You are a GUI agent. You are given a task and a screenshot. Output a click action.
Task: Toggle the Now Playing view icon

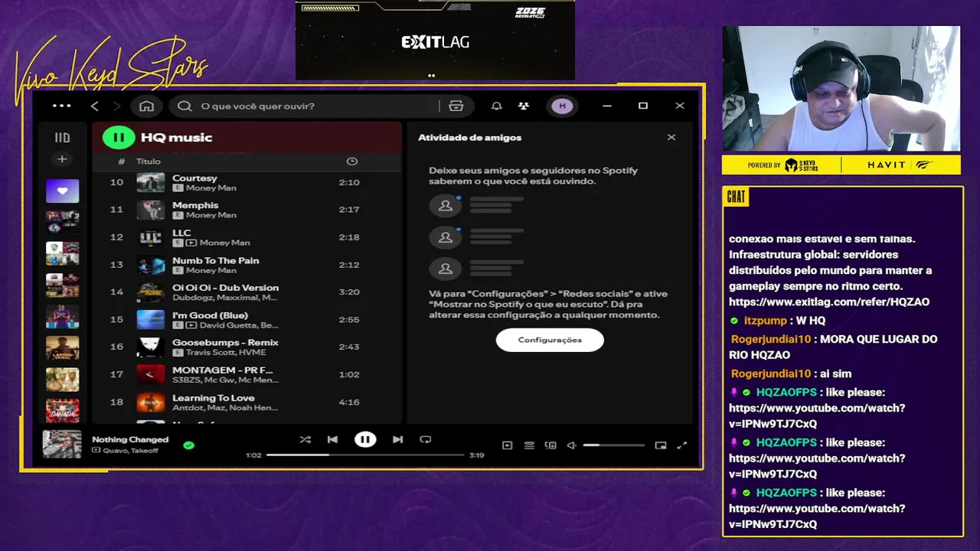point(507,445)
